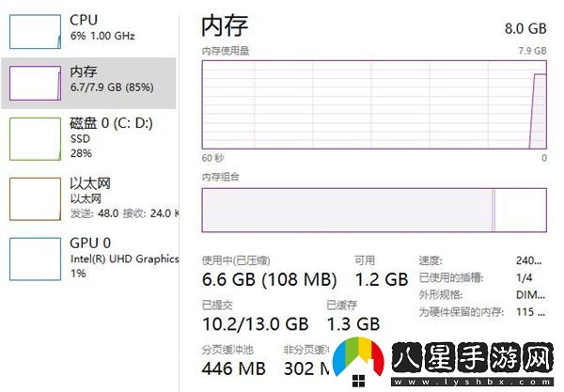Select the 446 MB paged pool value
Screen dimensions: 564x392
pyautogui.click(x=234, y=367)
